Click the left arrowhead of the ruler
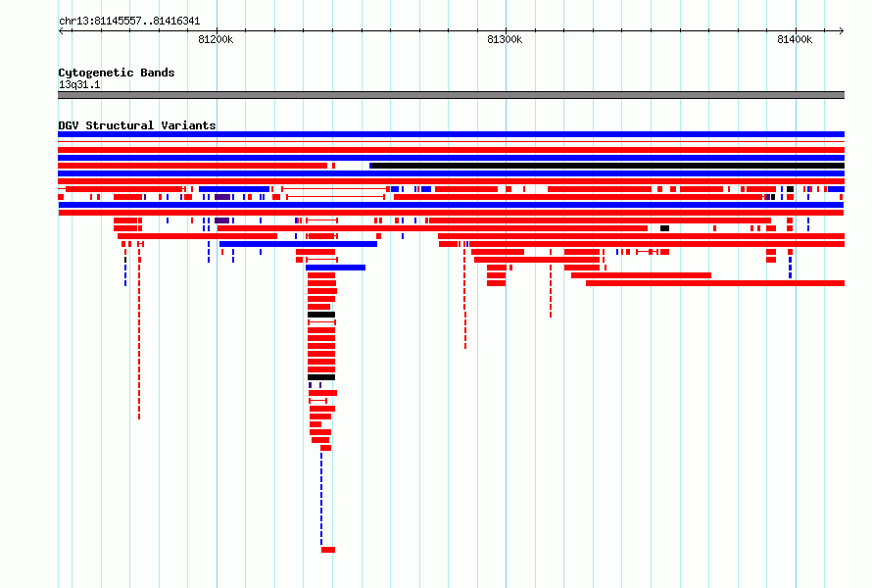This screenshot has height=588, width=872. (61, 31)
